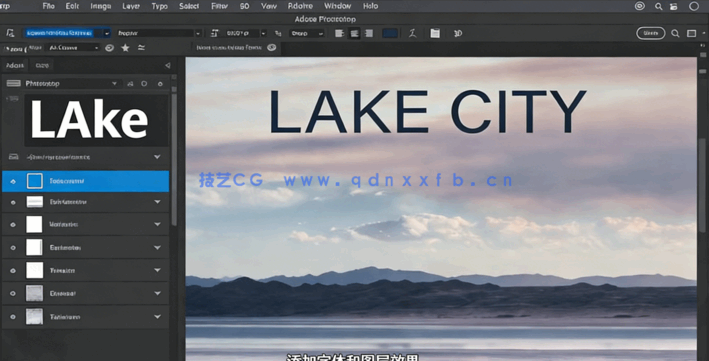
Task: Click the search magnifier in menu bar
Action: 658,6
